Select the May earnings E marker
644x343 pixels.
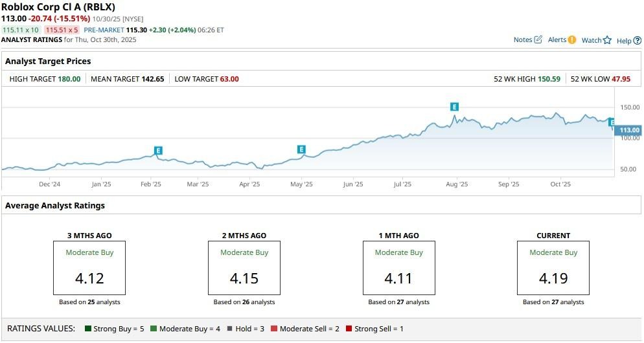click(x=301, y=149)
